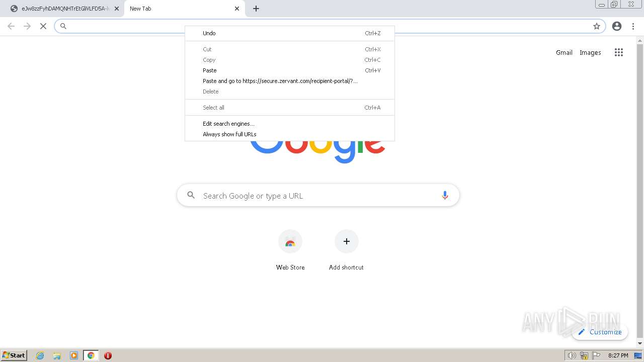Click the taskbar clock 8:27 PM
The width and height of the screenshot is (644, 362).
(618, 355)
